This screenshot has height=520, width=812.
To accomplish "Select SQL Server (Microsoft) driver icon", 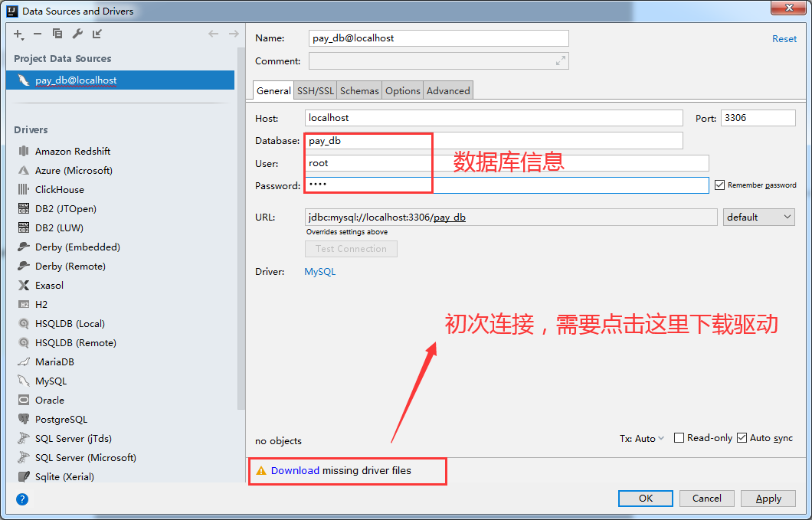I will (x=24, y=457).
